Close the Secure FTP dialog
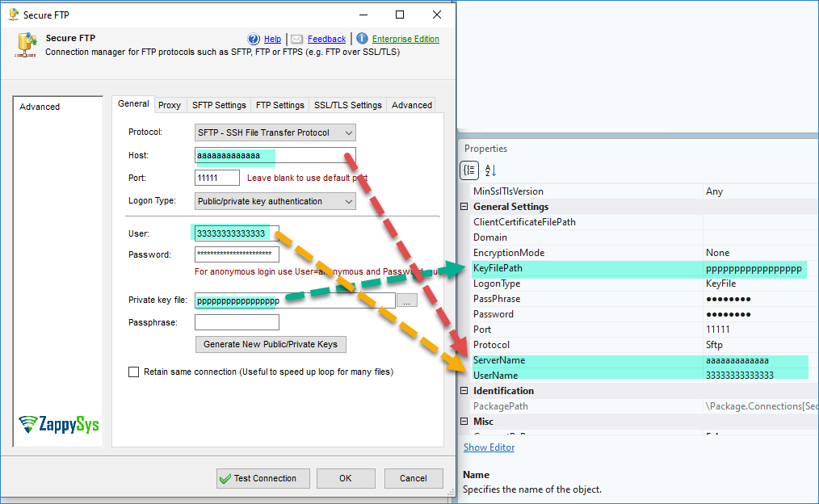 point(437,15)
